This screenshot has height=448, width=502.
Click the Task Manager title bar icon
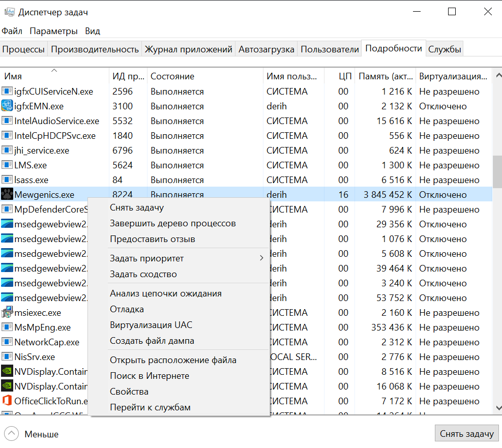[9, 12]
